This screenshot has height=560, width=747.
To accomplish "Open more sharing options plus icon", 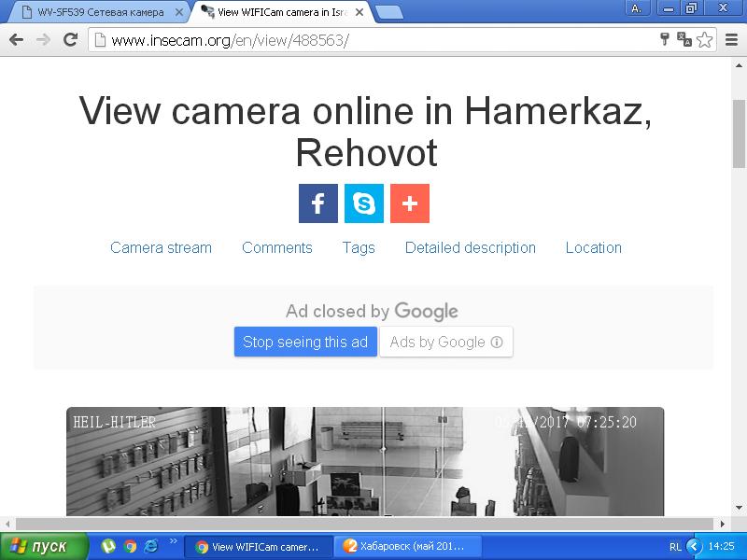I will [x=409, y=203].
